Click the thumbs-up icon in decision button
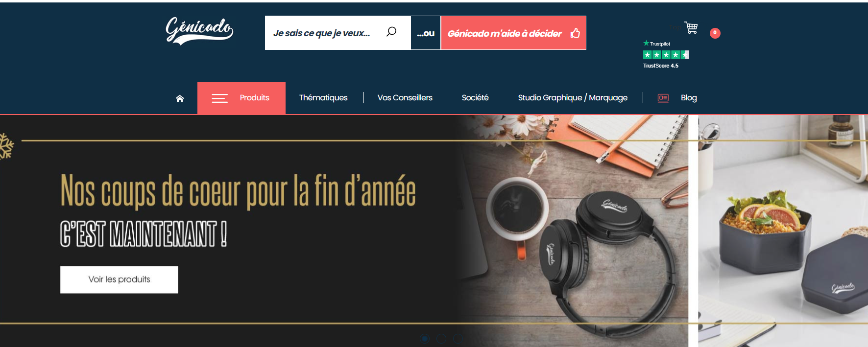The height and width of the screenshot is (347, 868). (575, 33)
